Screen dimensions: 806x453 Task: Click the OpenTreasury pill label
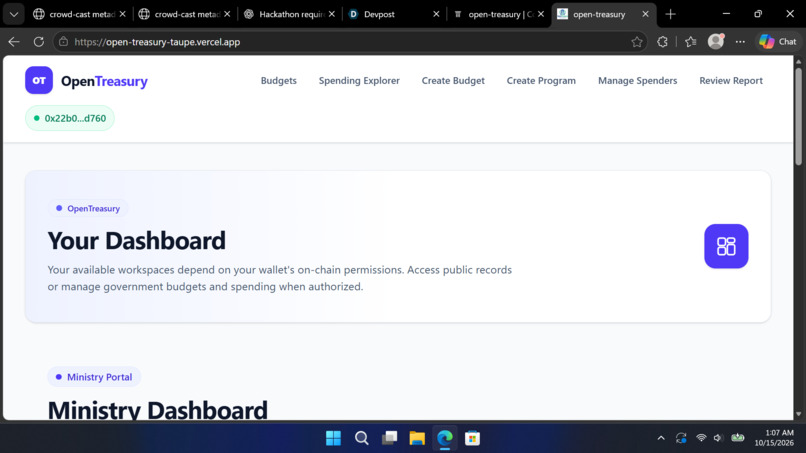(88, 208)
